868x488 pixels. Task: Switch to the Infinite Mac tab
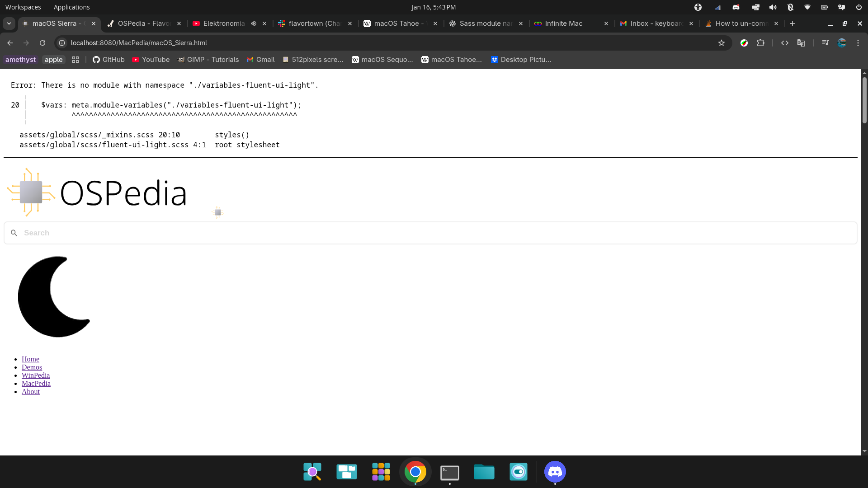click(563, 23)
